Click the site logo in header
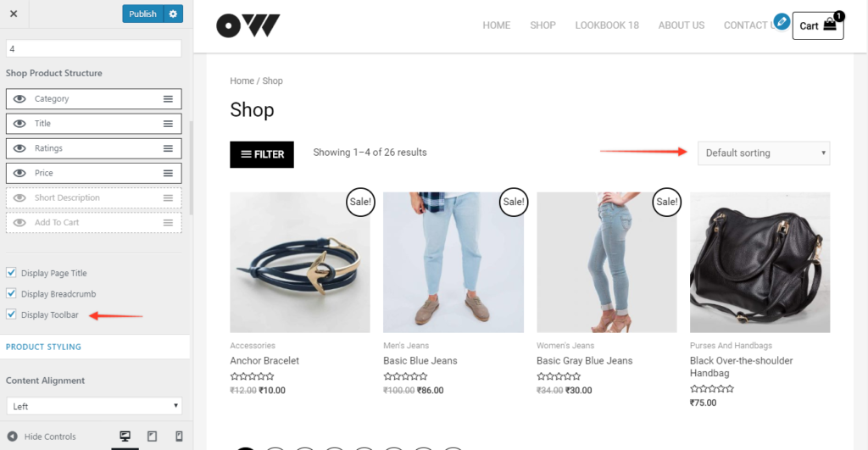 248,25
